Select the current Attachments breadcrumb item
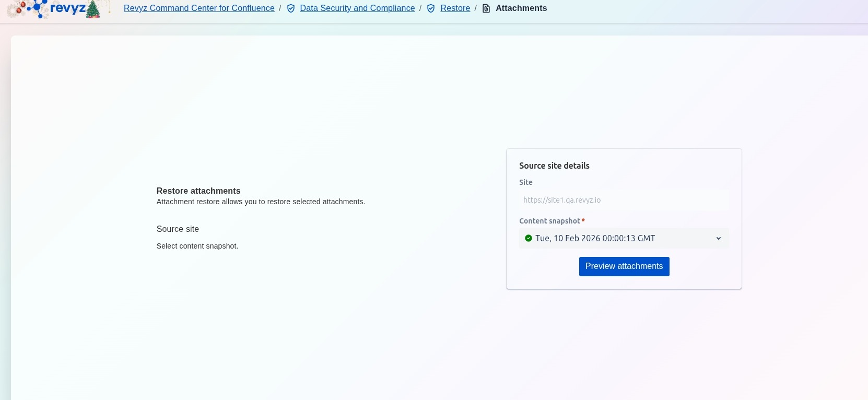Viewport: 868px width, 400px height. coord(521,8)
